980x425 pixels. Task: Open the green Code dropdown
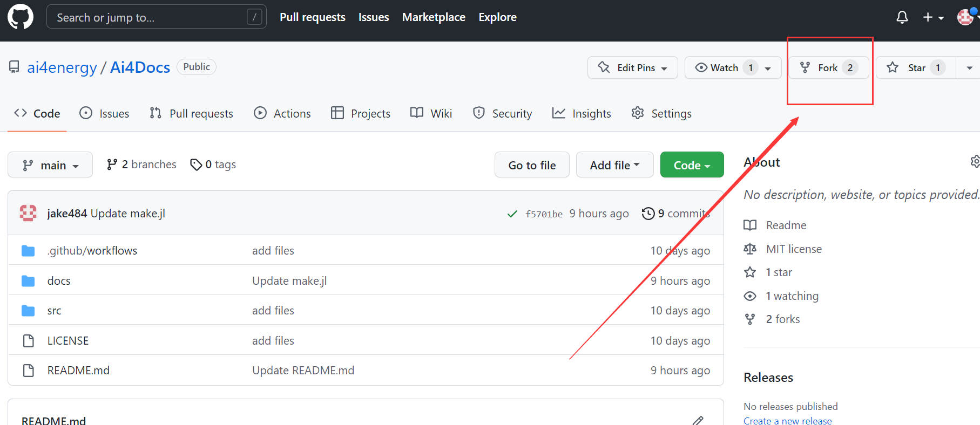(x=692, y=165)
